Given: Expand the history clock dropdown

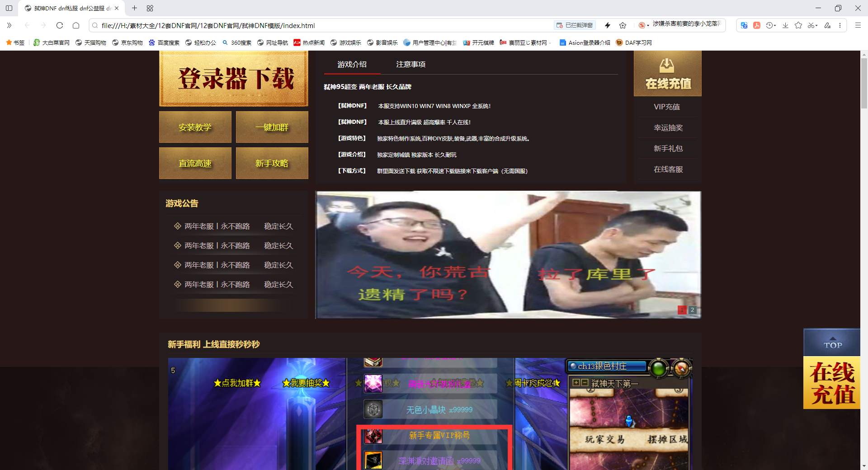Looking at the screenshot, I should (x=771, y=25).
